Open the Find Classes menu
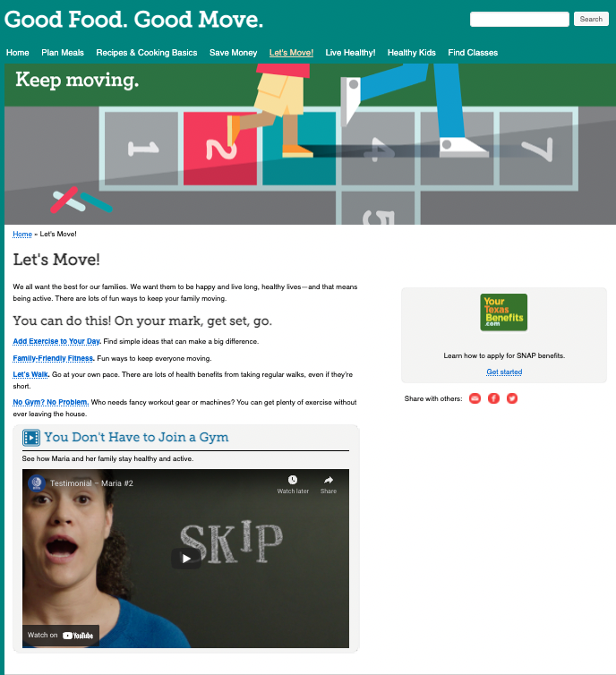Image resolution: width=616 pixels, height=675 pixels. (473, 53)
